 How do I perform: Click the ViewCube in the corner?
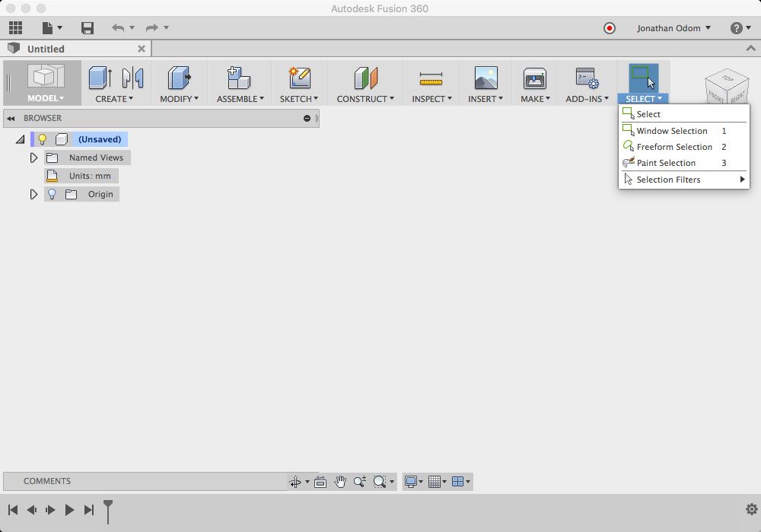tap(727, 87)
